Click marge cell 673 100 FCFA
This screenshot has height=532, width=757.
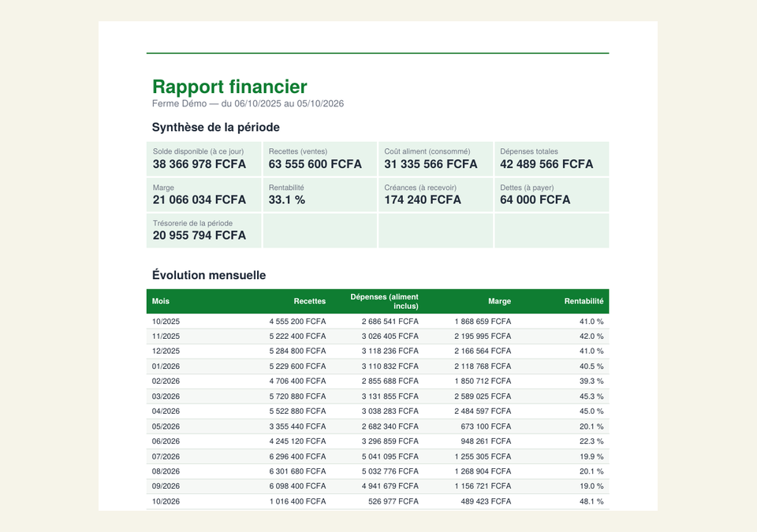pos(486,426)
